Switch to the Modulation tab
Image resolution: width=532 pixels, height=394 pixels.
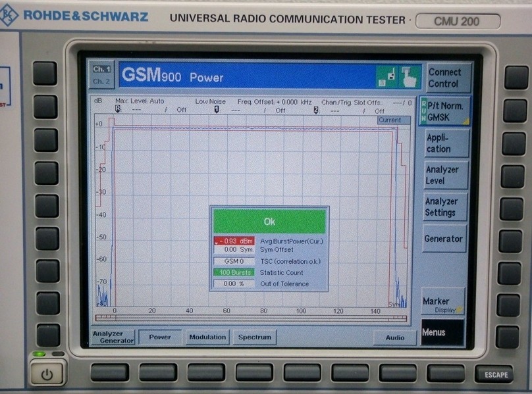click(207, 337)
